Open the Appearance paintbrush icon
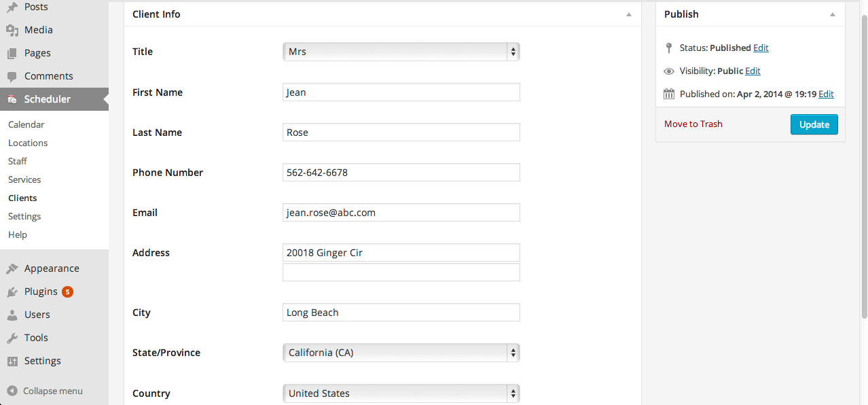The width and height of the screenshot is (868, 405). tap(12, 268)
